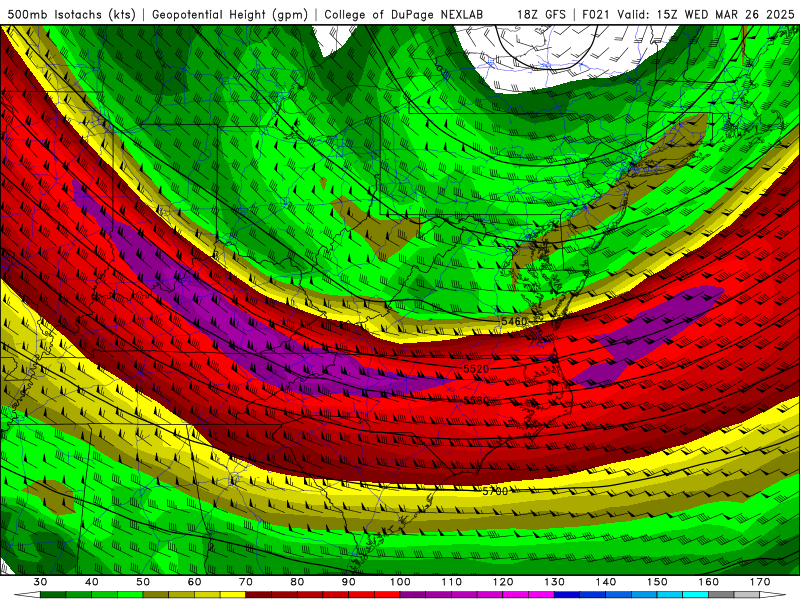Image resolution: width=800 pixels, height=600 pixels.
Task: Click the 120 value on the color scale
Action: point(503,582)
